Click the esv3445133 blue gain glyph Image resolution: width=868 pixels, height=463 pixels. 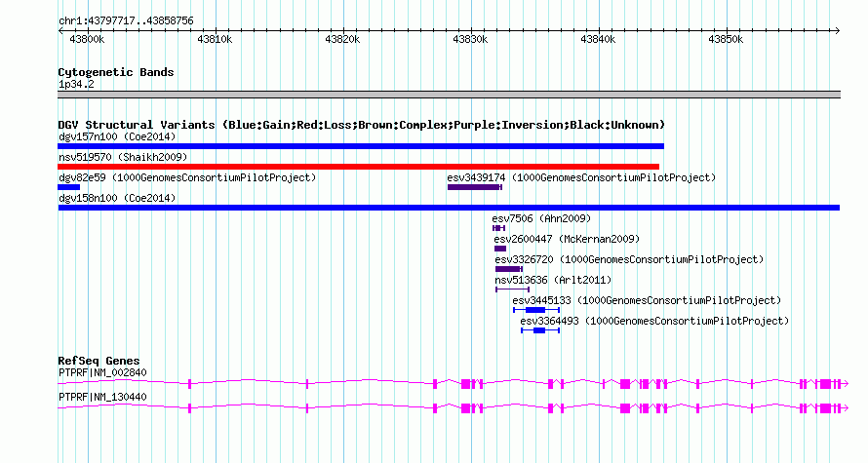[536, 310]
